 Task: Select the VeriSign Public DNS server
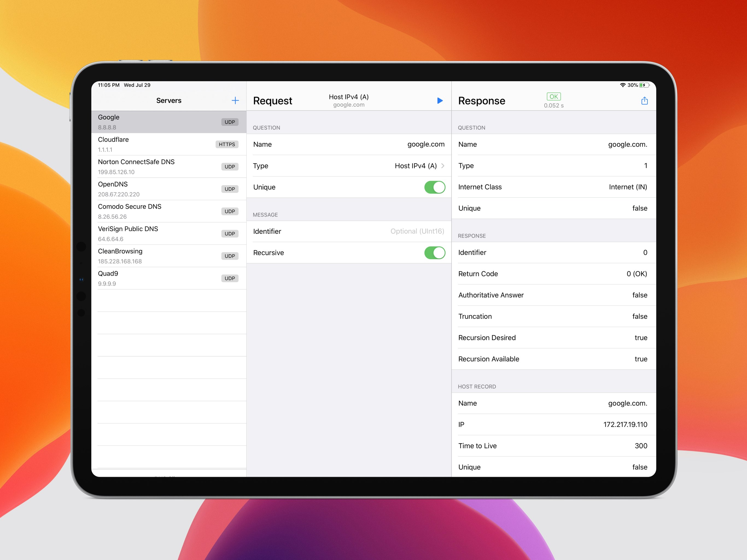152,234
